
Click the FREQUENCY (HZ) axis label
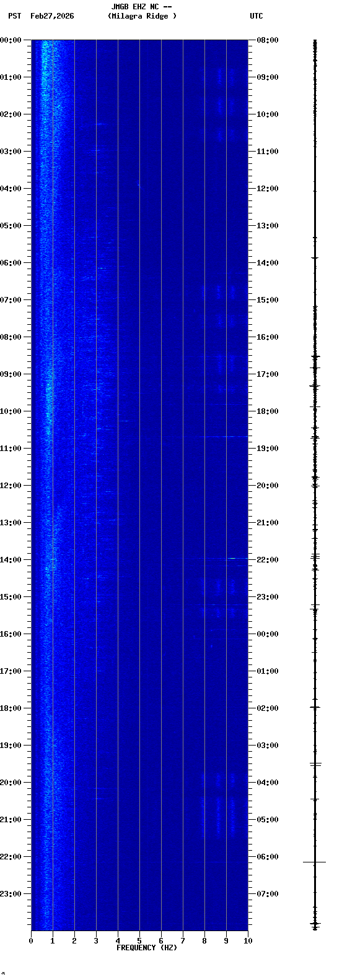tap(147, 948)
